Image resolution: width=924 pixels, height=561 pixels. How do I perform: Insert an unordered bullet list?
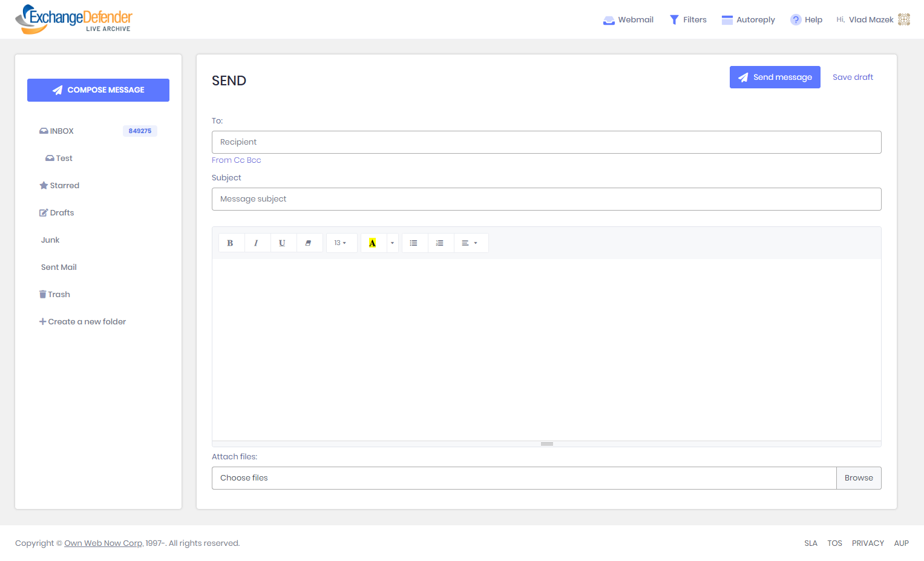pos(414,243)
